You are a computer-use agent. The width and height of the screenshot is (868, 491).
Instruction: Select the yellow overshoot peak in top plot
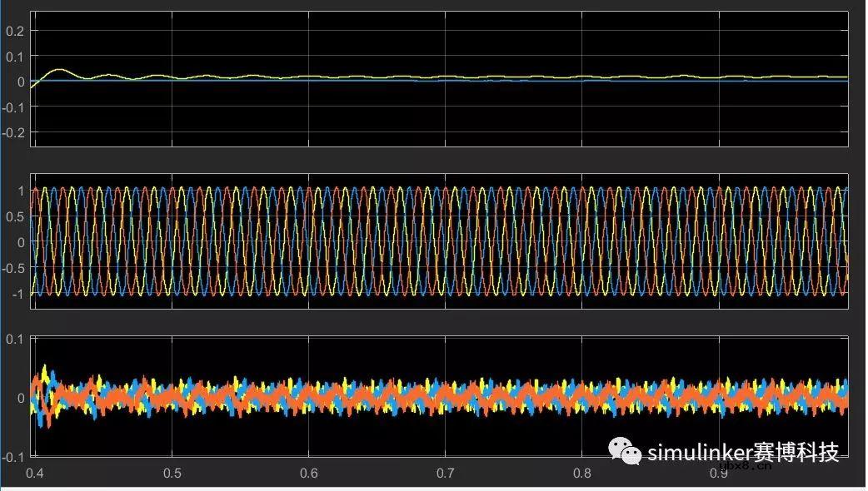pyautogui.click(x=59, y=70)
